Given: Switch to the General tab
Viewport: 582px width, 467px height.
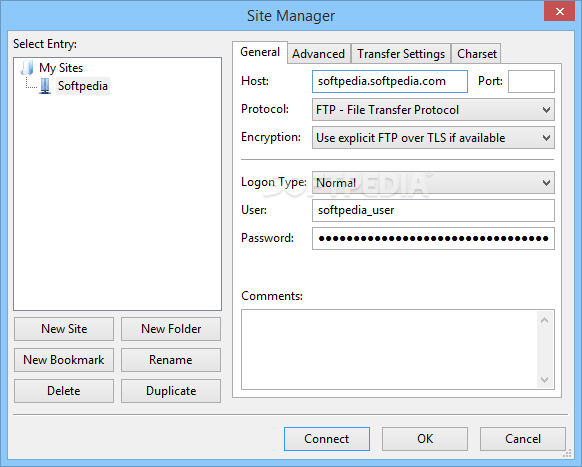Looking at the screenshot, I should click(260, 52).
